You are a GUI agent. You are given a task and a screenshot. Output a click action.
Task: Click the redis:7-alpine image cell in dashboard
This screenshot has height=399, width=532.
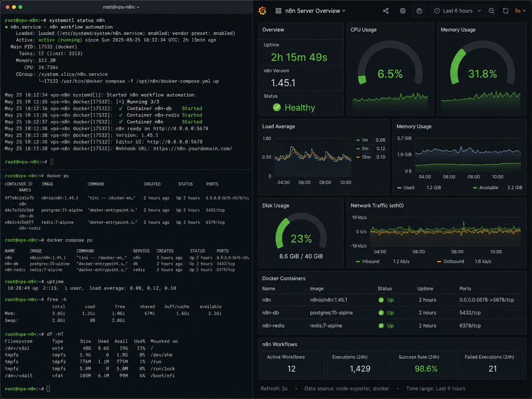[x=326, y=326]
